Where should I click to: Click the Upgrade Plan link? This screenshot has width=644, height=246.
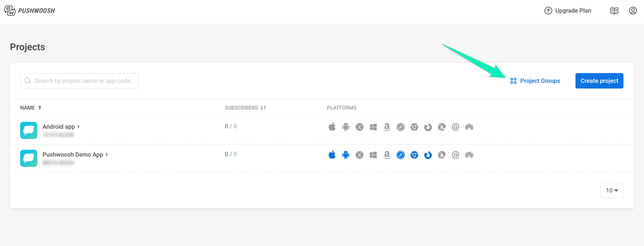pyautogui.click(x=568, y=11)
